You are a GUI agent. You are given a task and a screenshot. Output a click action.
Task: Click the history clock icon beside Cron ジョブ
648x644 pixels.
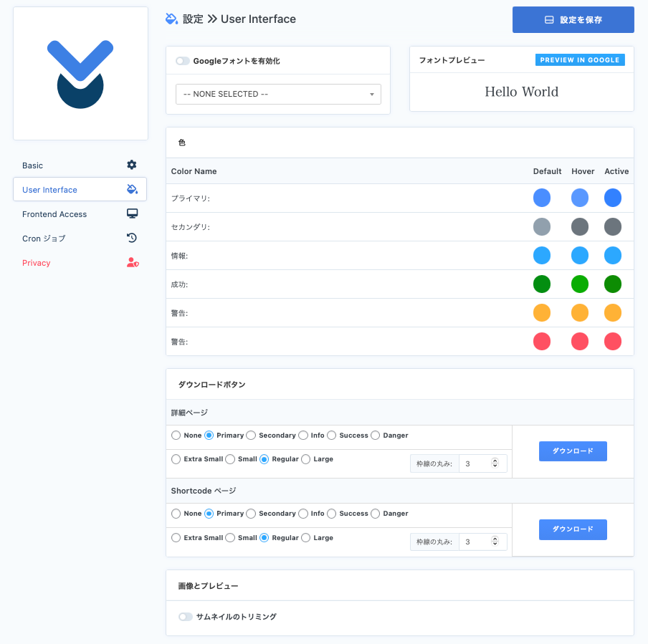(132, 238)
